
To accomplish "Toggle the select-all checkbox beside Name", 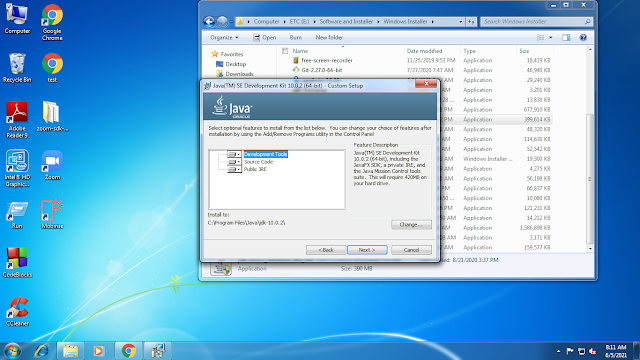I will pyautogui.click(x=285, y=51).
